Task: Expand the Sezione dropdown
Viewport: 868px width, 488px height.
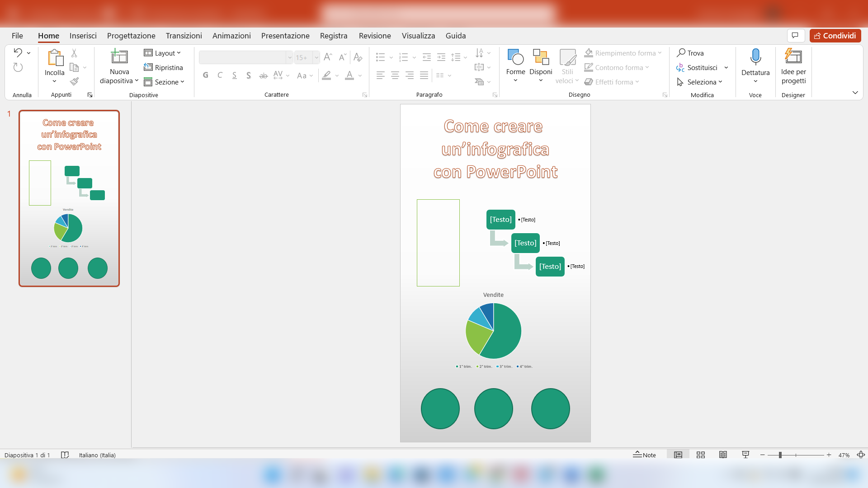Action: point(165,82)
